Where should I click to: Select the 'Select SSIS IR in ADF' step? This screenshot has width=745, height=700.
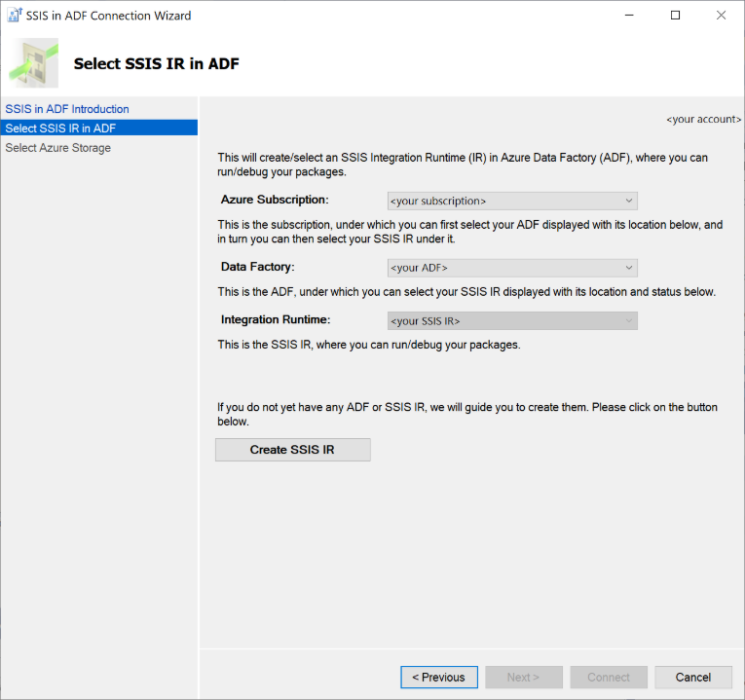98,128
